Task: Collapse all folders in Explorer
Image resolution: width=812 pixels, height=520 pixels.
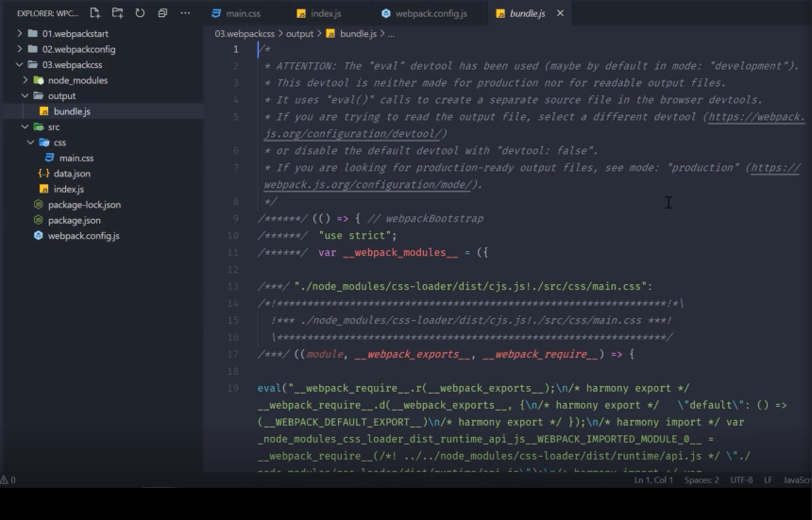Action: click(x=162, y=13)
